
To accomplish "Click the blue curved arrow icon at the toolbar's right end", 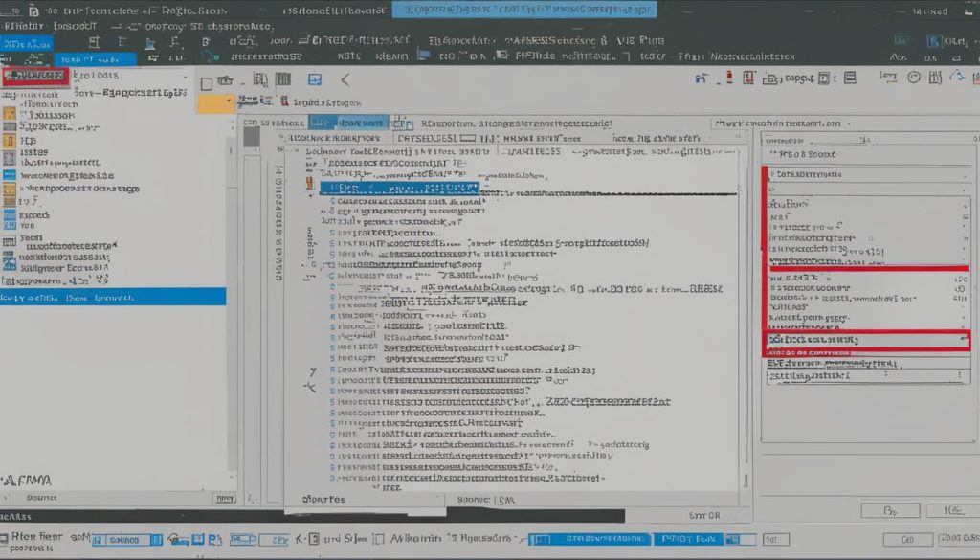I will [957, 77].
